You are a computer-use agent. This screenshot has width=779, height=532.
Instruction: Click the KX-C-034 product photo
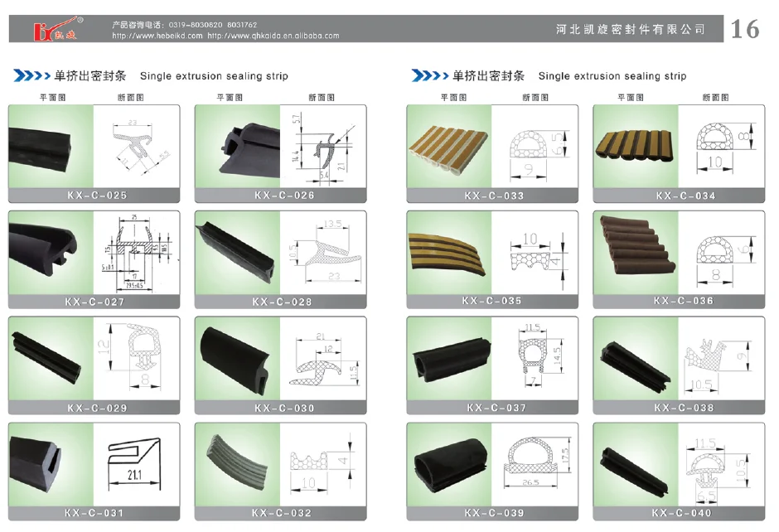(x=636, y=147)
